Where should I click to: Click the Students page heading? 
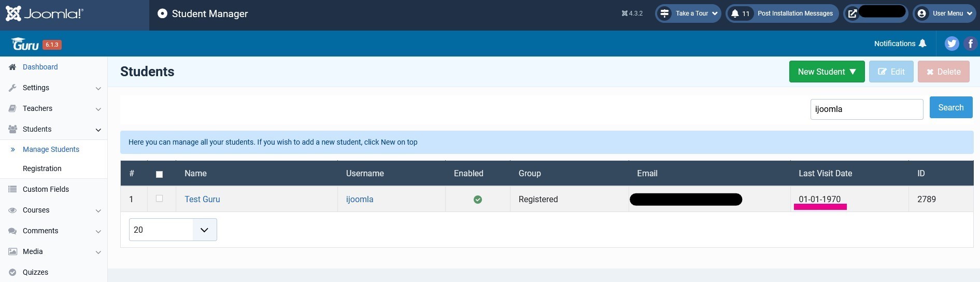click(147, 72)
